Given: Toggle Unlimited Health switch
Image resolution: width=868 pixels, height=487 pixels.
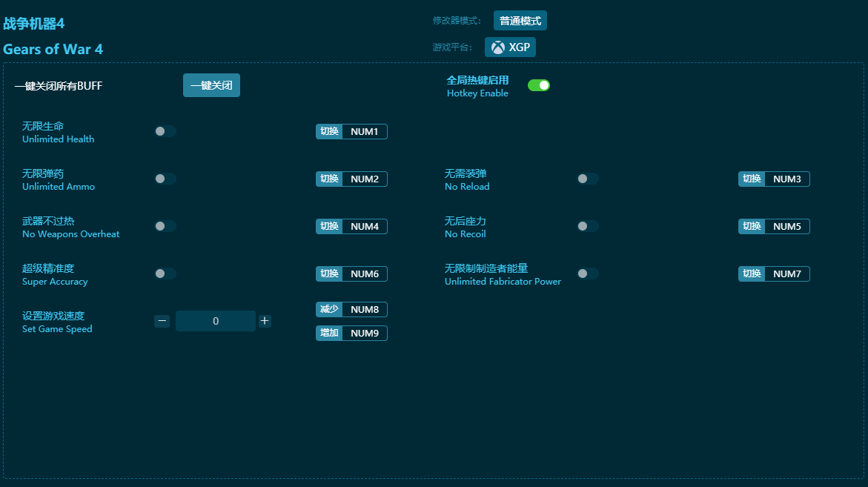Looking at the screenshot, I should pos(165,131).
